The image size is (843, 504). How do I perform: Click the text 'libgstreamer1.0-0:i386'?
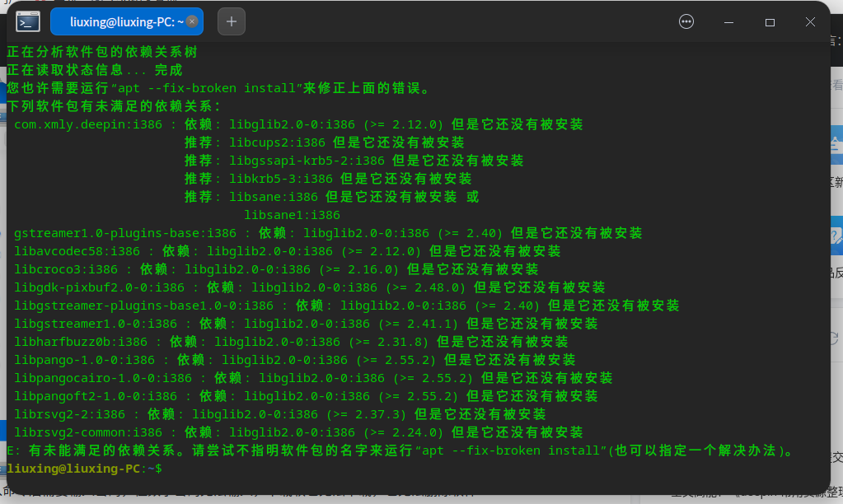96,324
